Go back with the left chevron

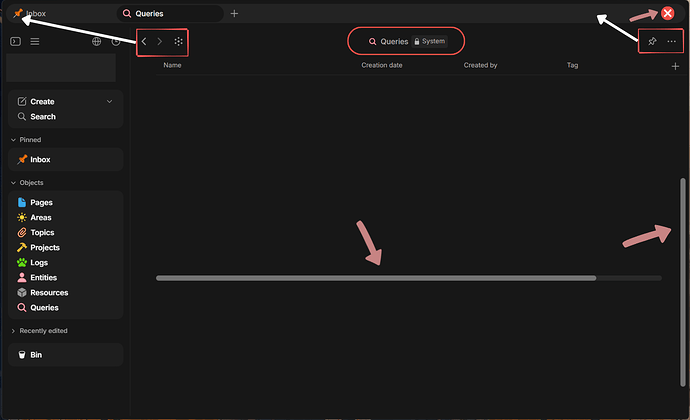144,41
